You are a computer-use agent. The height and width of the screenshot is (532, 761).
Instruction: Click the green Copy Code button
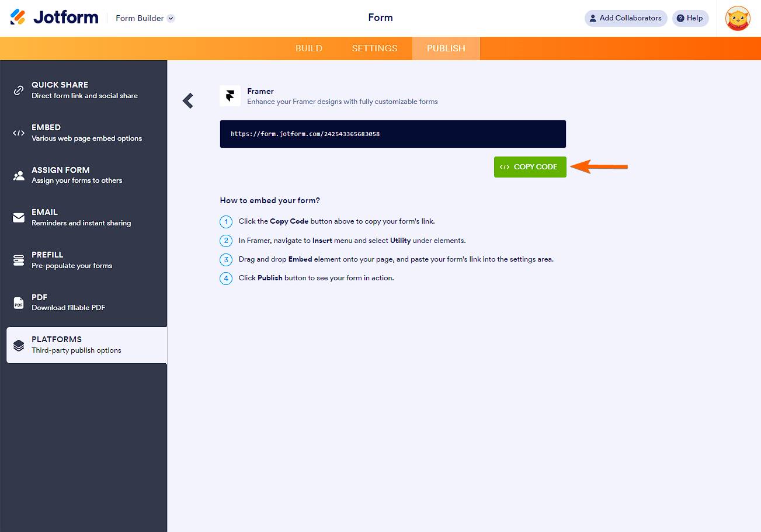pos(530,167)
